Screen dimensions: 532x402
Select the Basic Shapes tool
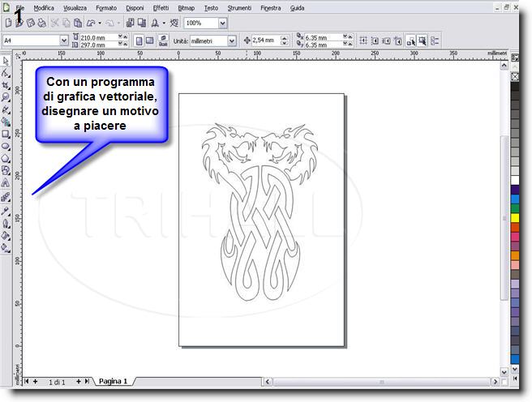[x=6, y=170]
